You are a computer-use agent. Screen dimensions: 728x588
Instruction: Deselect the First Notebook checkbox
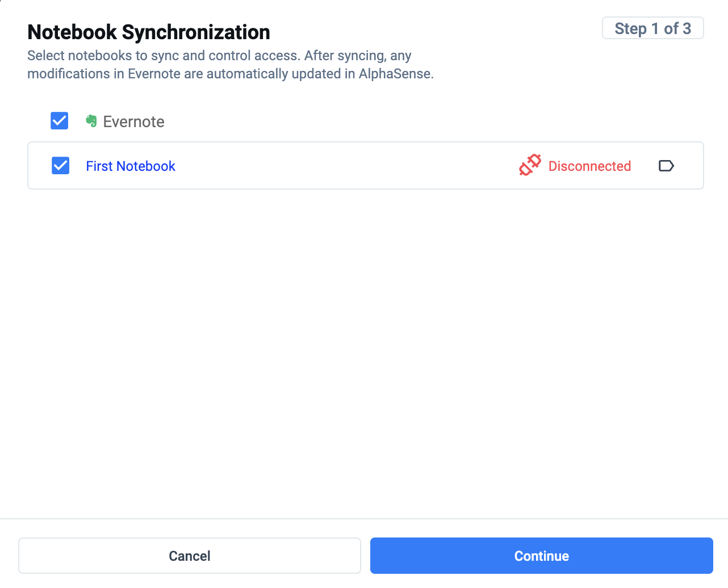pyautogui.click(x=60, y=166)
